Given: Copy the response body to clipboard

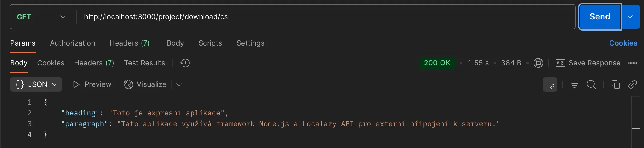Looking at the screenshot, I should click(x=616, y=84).
